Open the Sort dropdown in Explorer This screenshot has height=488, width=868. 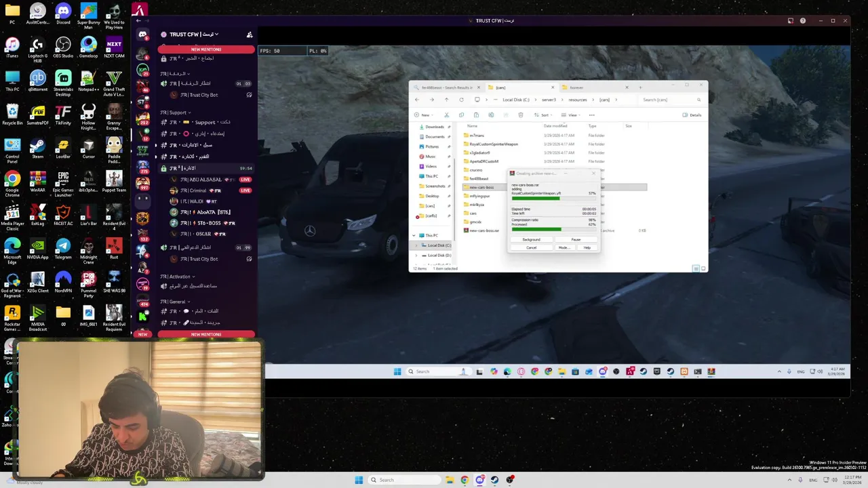tap(543, 115)
